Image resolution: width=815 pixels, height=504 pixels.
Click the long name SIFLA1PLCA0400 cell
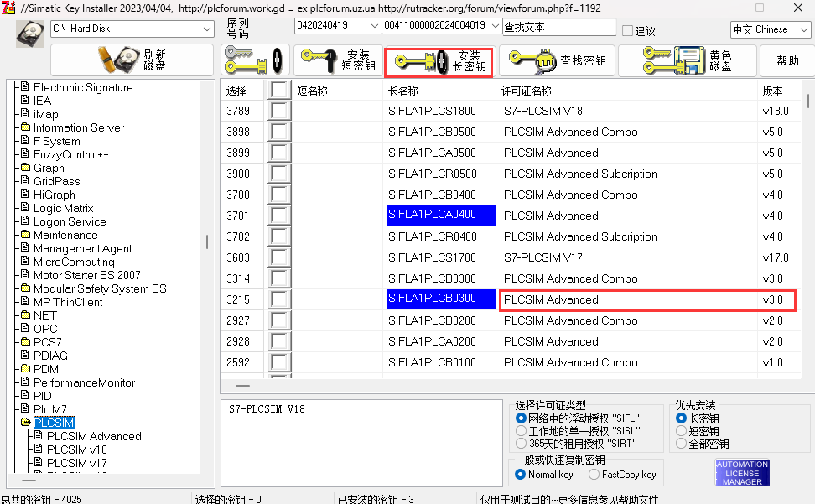(441, 216)
